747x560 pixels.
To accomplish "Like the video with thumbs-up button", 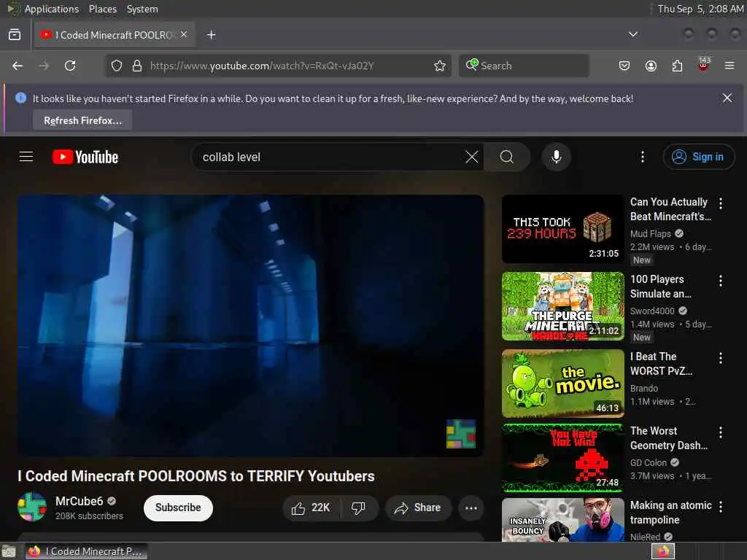I will (311, 508).
